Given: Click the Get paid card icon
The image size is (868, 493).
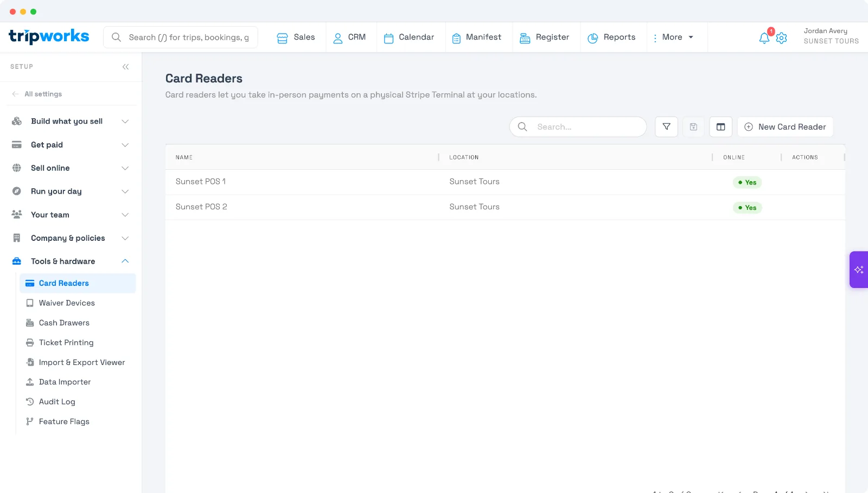Looking at the screenshot, I should 17,145.
